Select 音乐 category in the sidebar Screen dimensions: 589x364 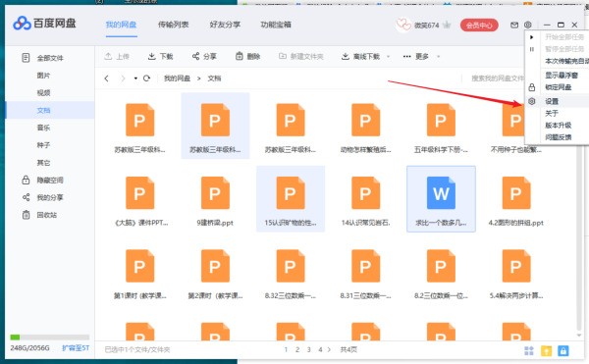pyautogui.click(x=43, y=128)
